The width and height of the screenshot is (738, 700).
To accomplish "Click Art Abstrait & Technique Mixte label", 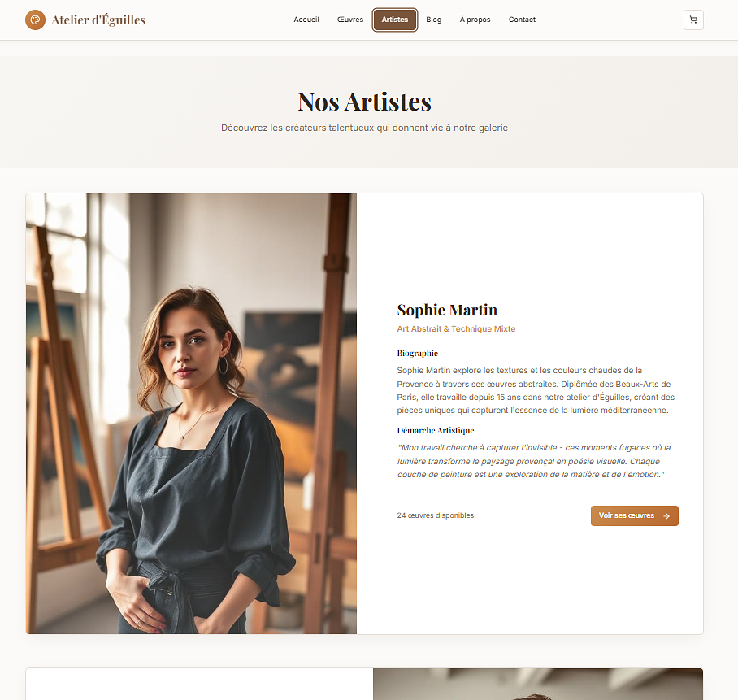I will pos(456,329).
